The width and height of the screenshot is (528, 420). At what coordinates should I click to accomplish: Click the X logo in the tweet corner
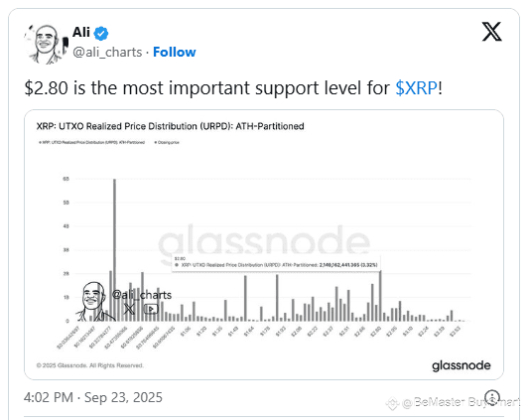tap(491, 32)
